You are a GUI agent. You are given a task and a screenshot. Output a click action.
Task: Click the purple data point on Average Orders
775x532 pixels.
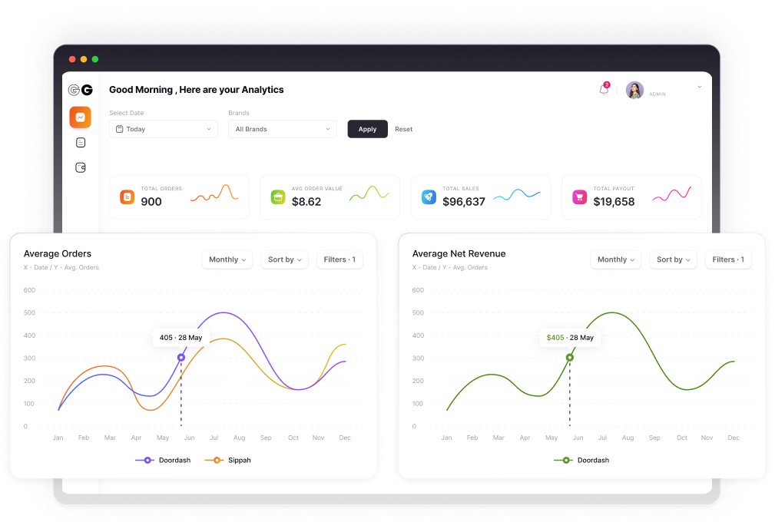[x=181, y=357]
